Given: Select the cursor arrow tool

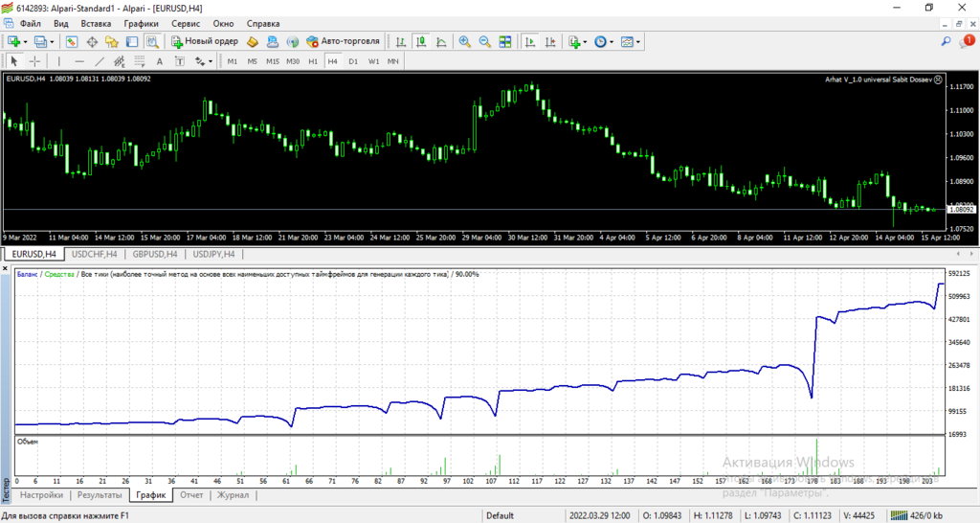Looking at the screenshot, I should pyautogui.click(x=14, y=61).
